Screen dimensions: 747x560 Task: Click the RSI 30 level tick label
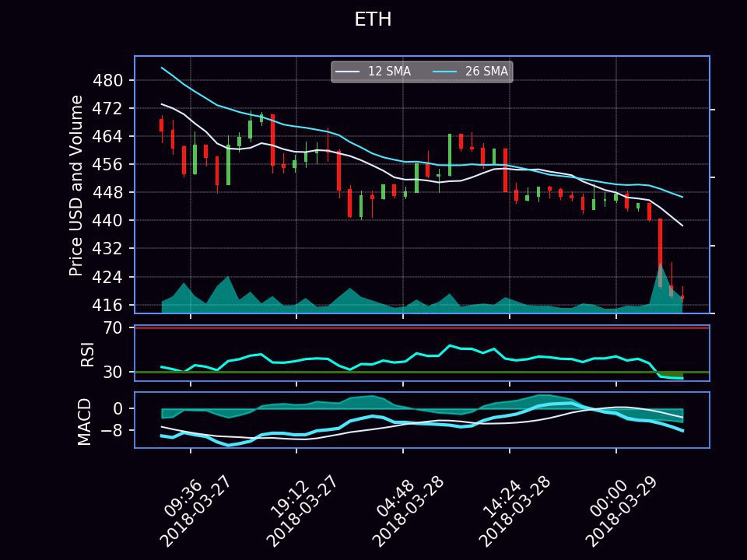coord(114,373)
